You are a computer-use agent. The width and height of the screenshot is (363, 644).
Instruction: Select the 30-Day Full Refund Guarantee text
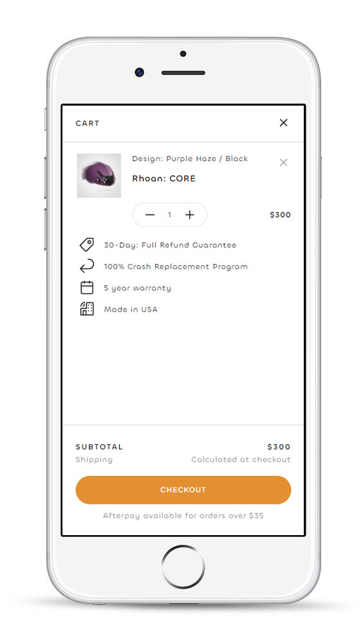[170, 245]
